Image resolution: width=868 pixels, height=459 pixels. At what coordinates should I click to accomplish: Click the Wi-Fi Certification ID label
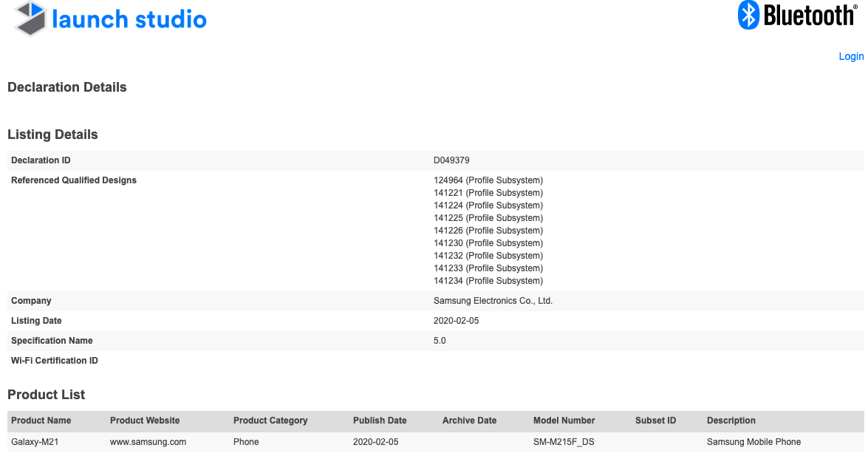coord(54,361)
